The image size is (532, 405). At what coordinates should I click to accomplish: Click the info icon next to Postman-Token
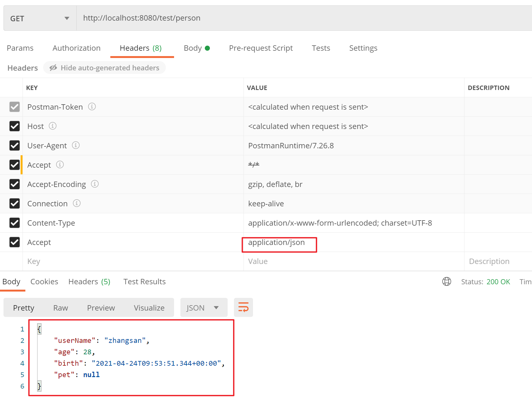click(92, 107)
